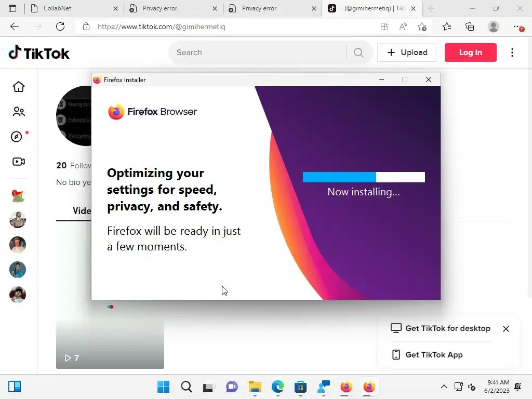Switch to the CollabNet tab
Screen dimensions: 532x399
coord(74,8)
